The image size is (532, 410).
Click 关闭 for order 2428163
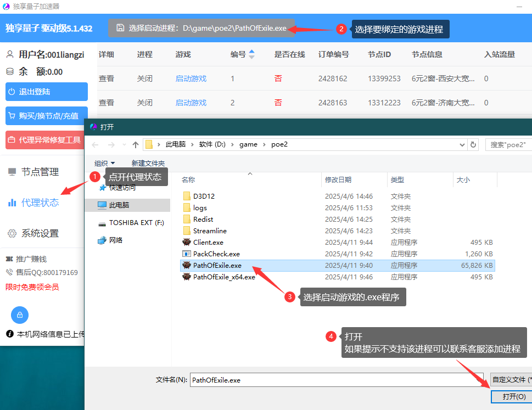[144, 103]
